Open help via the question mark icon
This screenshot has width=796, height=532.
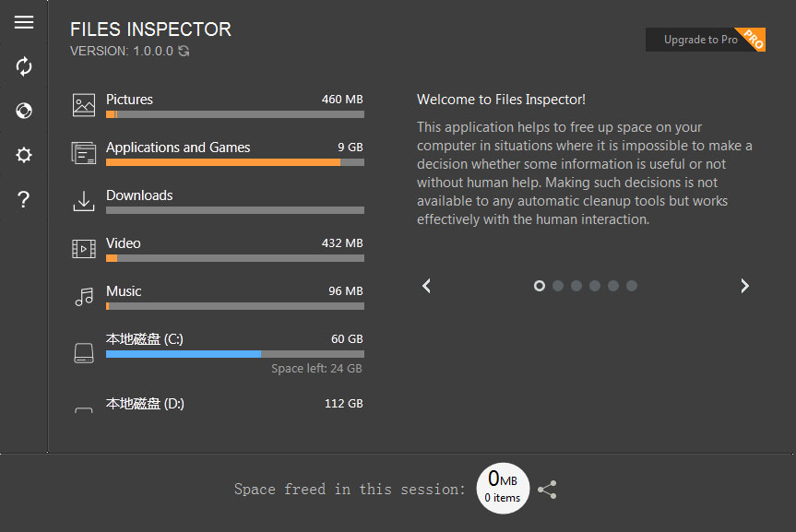click(x=23, y=199)
